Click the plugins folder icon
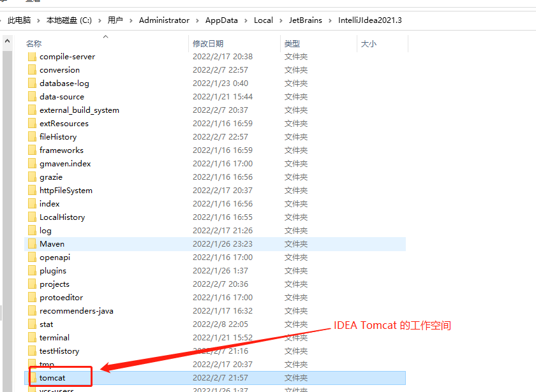 [x=32, y=270]
